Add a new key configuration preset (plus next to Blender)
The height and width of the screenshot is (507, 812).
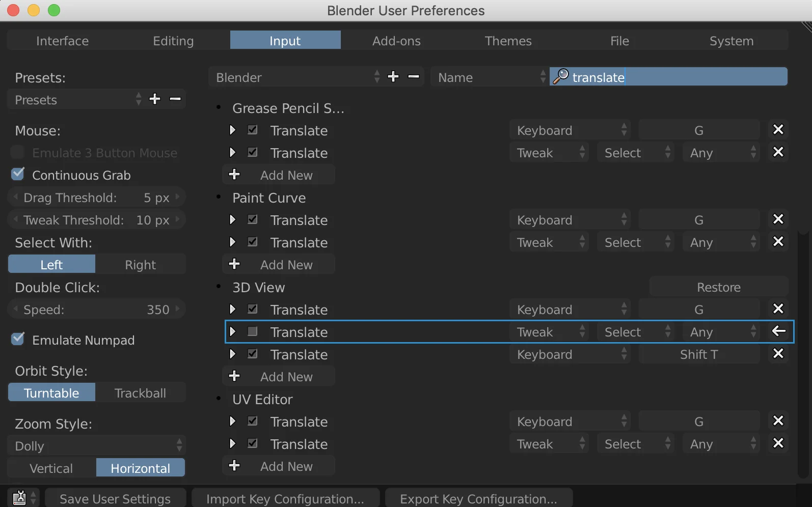tap(393, 77)
